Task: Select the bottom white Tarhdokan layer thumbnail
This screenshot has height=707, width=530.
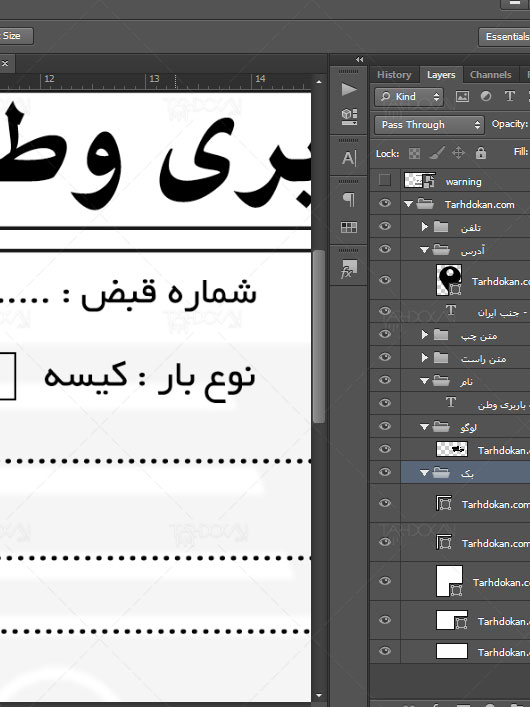Action: [452, 651]
